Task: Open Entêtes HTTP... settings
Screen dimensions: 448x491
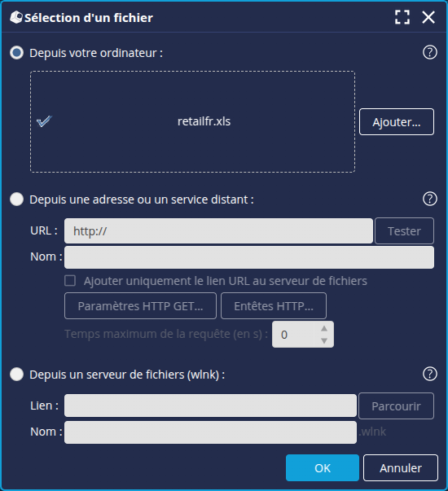Action: pyautogui.click(x=274, y=306)
